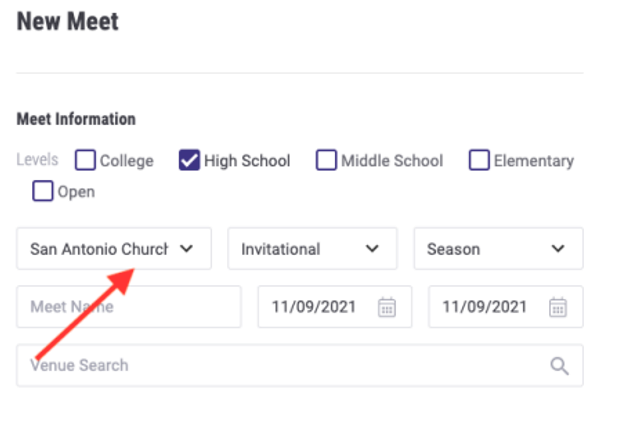This screenshot has height=430, width=640.
Task: Enable the Open level checkbox
Action: tap(42, 191)
